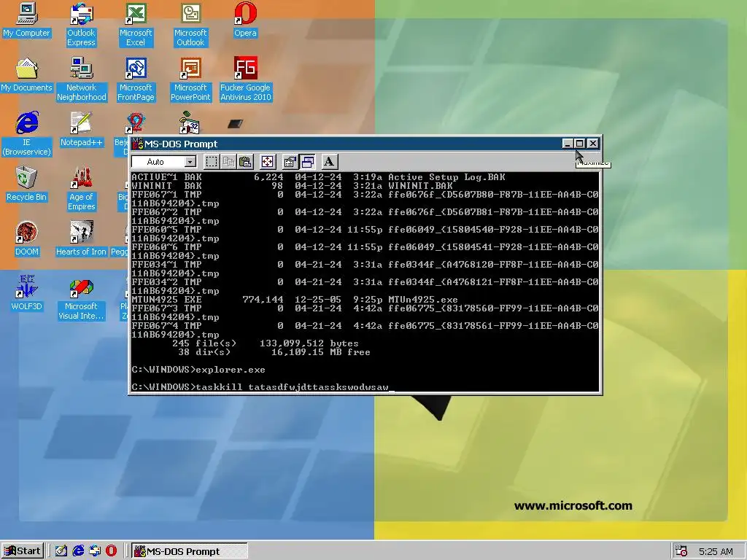Screen dimensions: 747x560
Task: Click Show Desktop in Quick Launch
Action: tap(61, 551)
